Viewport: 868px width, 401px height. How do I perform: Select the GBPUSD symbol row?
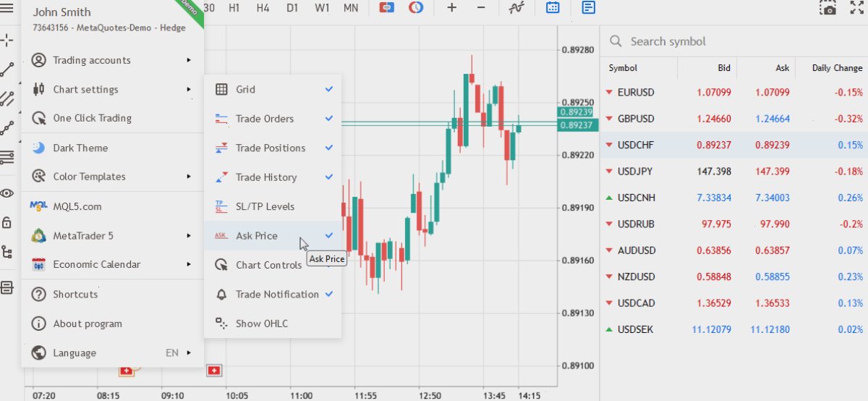734,119
